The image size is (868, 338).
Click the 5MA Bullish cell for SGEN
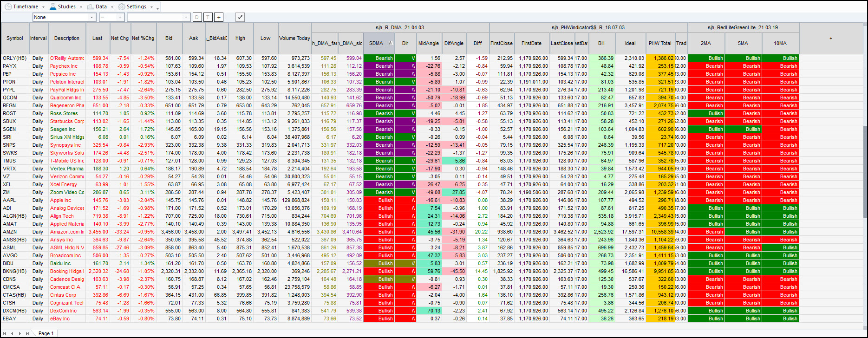point(743,129)
